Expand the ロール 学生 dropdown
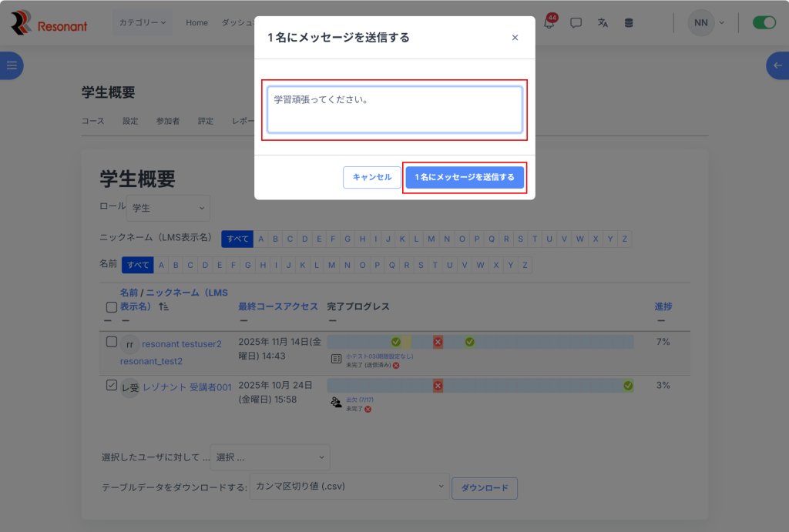789x532 pixels. pyautogui.click(x=168, y=208)
